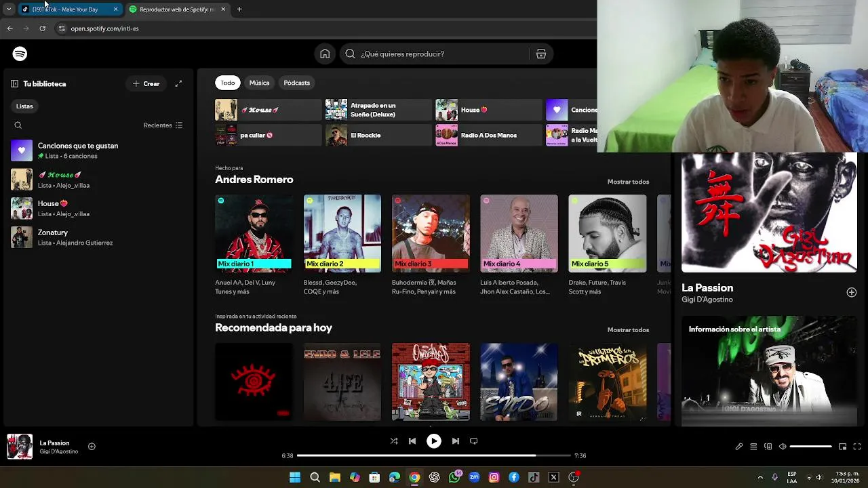Open a new browser tab
The height and width of the screenshot is (488, 868).
click(239, 9)
